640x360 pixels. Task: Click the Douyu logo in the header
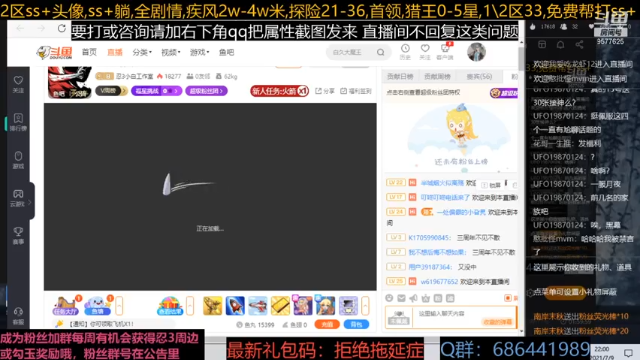pos(54,52)
